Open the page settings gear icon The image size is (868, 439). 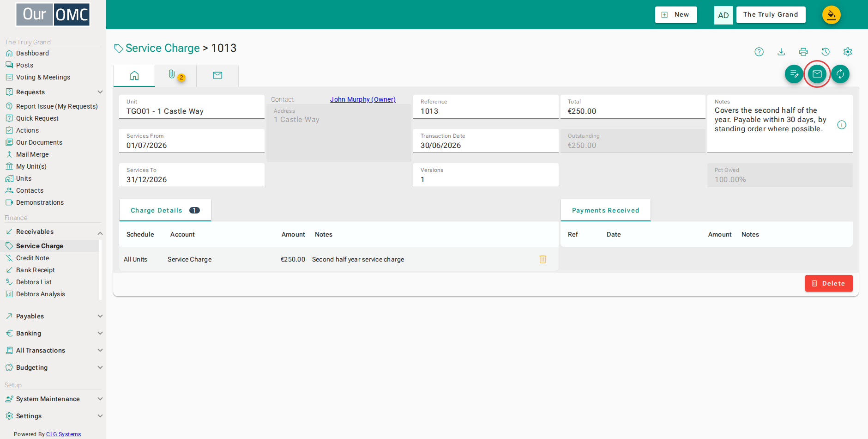pos(848,52)
